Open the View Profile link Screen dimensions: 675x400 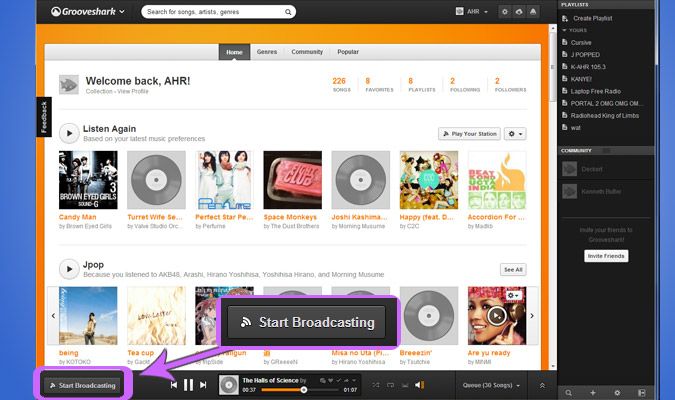click(133, 91)
